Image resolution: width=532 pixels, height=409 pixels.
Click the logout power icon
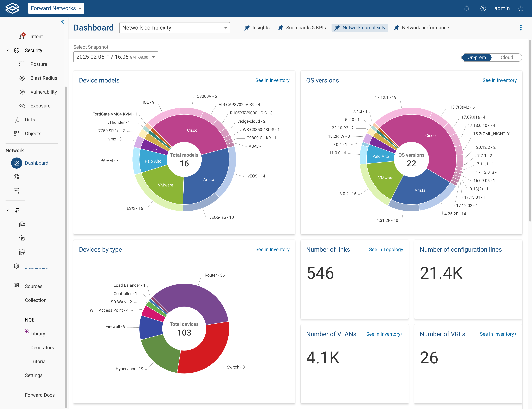tap(521, 8)
